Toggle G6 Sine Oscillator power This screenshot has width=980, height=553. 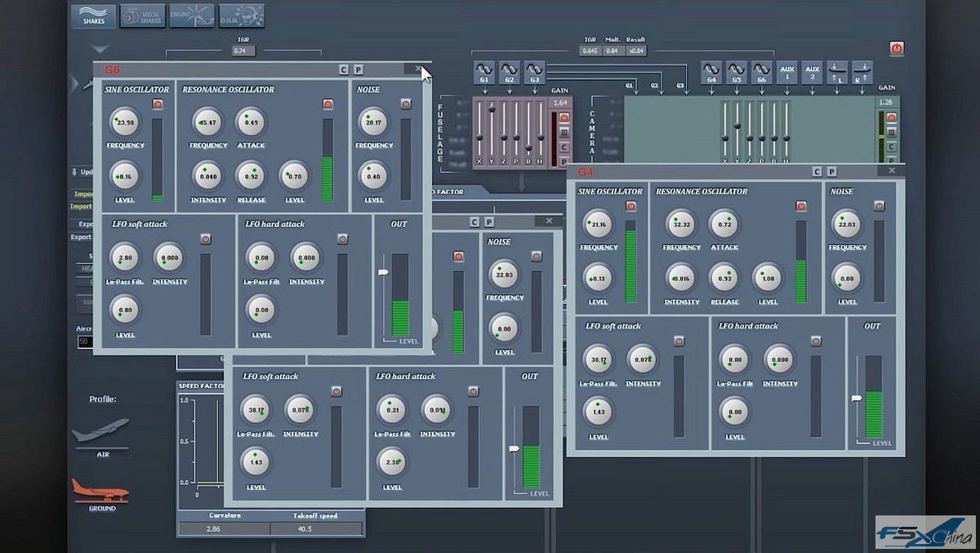pos(158,105)
